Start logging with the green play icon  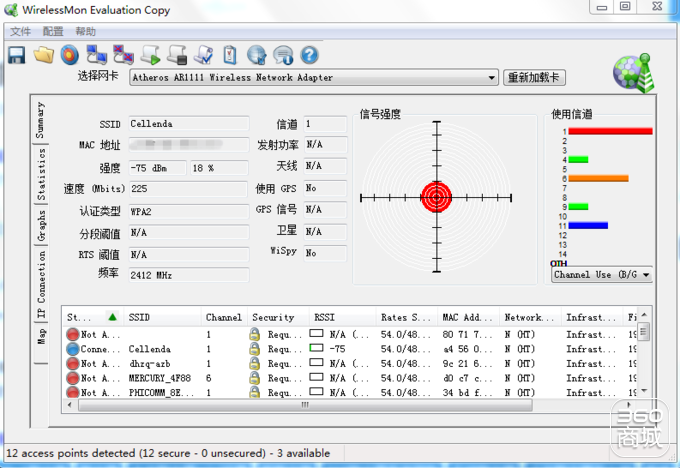point(150,55)
